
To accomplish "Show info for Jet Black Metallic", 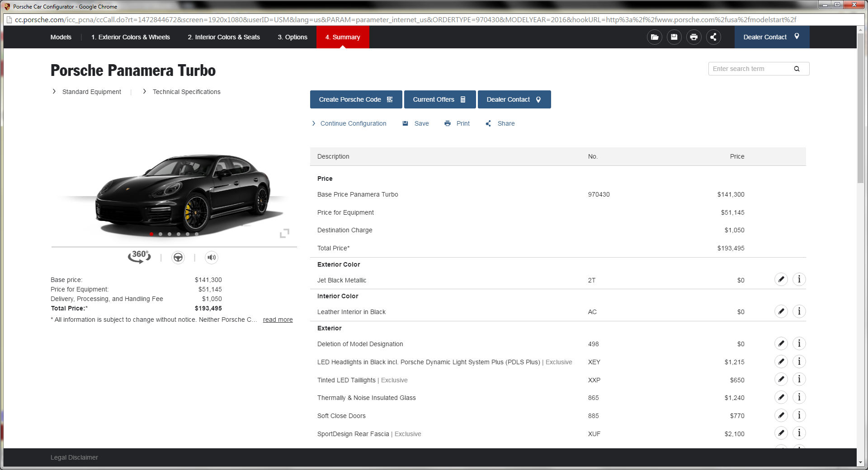I will pyautogui.click(x=799, y=279).
